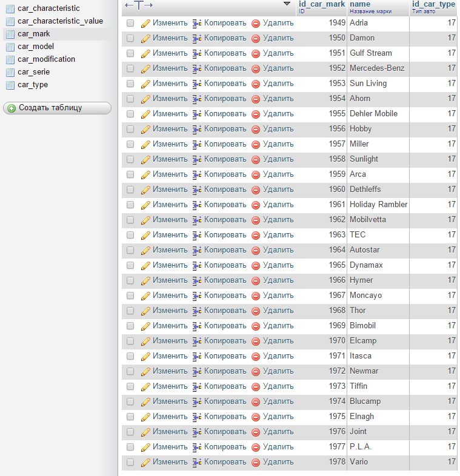Click Удалить link in the P.L.A. row
This screenshot has height=476, width=460.
point(278,447)
